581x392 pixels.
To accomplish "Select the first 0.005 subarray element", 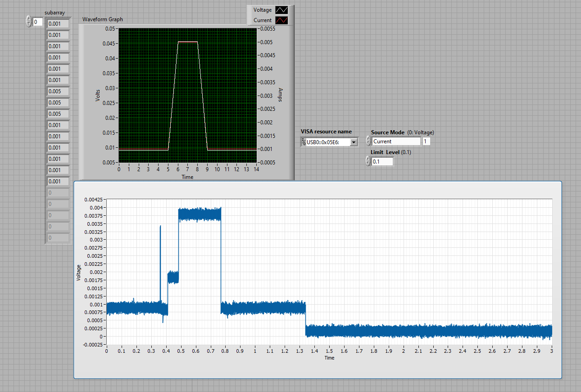I will tap(58, 91).
